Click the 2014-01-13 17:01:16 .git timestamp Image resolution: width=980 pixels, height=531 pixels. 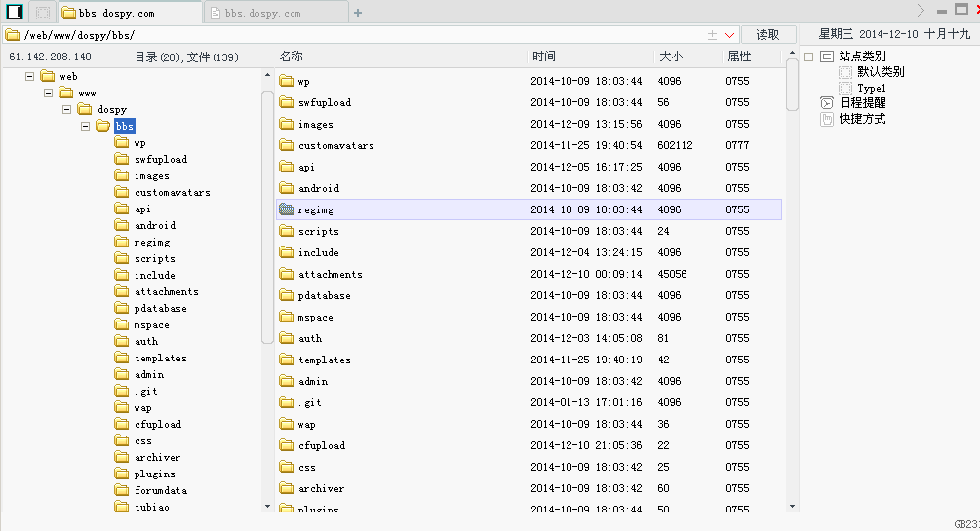pyautogui.click(x=586, y=403)
